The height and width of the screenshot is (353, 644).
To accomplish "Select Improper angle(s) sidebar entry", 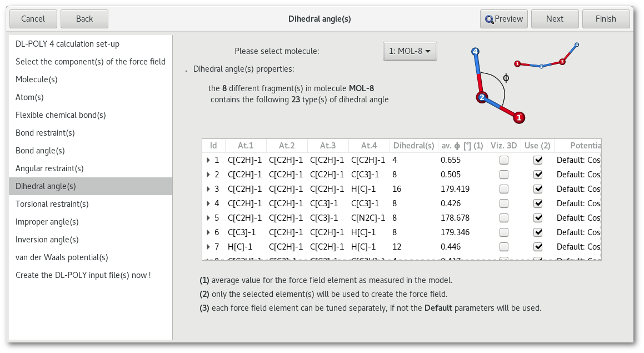I will (47, 222).
